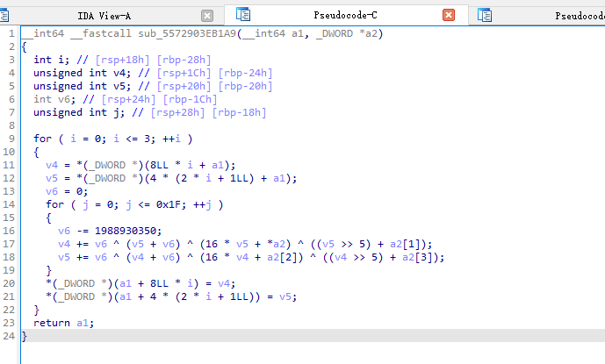The image size is (605, 364).
Task: Click 'a2[1]' on line 17
Action: 405,244
